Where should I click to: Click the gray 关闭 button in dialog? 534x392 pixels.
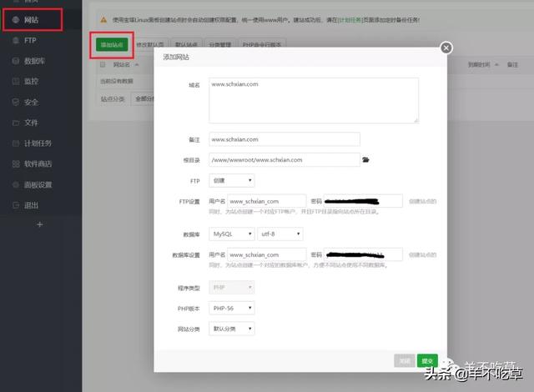405,360
